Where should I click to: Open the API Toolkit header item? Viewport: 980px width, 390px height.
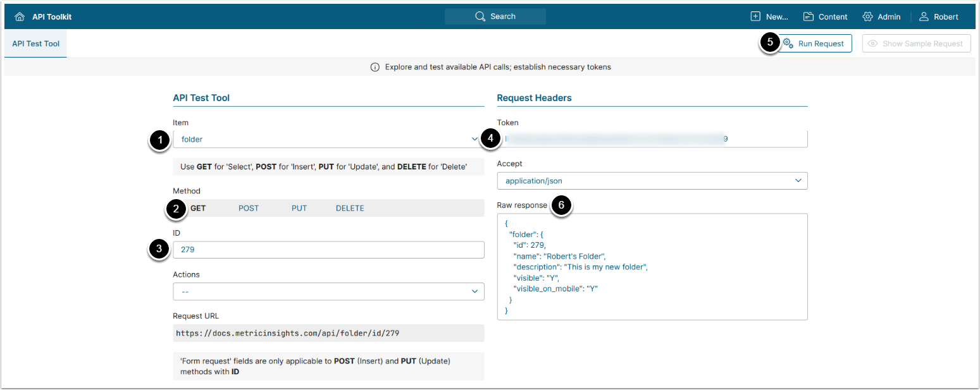coord(52,17)
